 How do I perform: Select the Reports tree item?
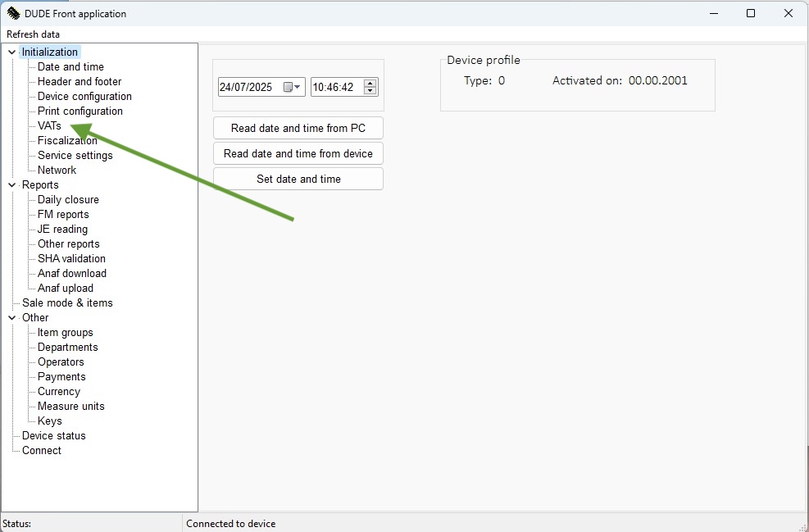point(40,184)
